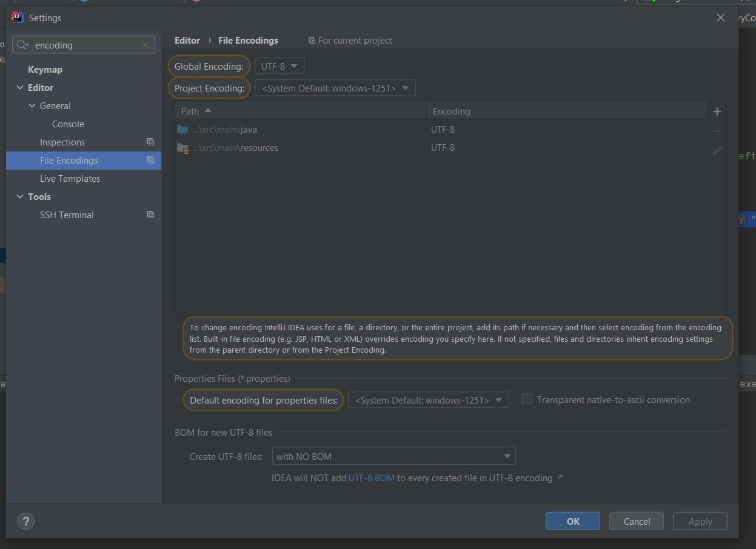Clear the 'encoding' search text
756x549 pixels.
click(x=145, y=45)
